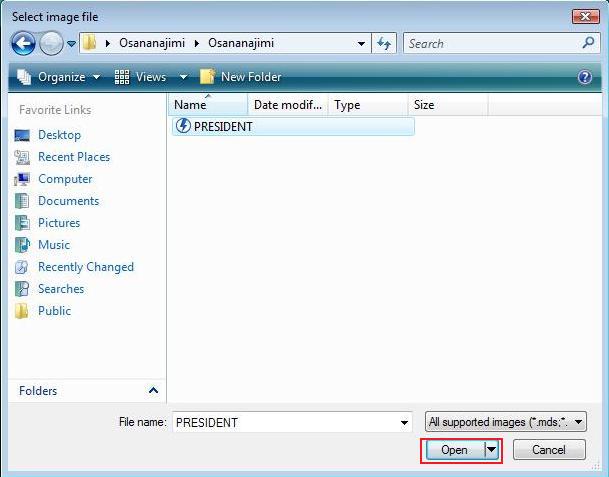The width and height of the screenshot is (609, 477).
Task: Click the Help question mark icon
Action: click(x=585, y=77)
